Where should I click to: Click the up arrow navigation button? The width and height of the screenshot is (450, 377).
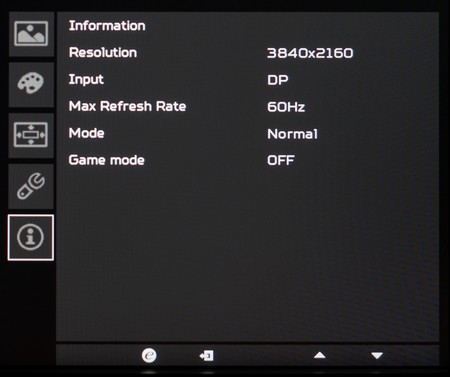[320, 355]
